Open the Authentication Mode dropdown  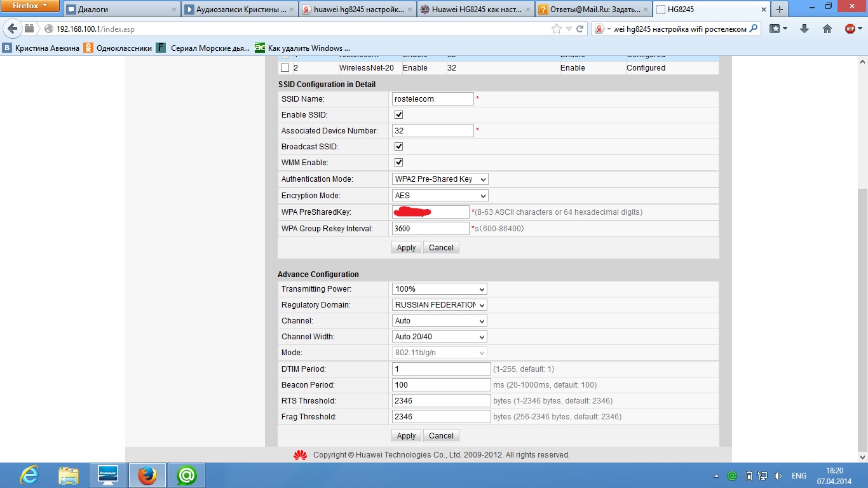click(440, 179)
